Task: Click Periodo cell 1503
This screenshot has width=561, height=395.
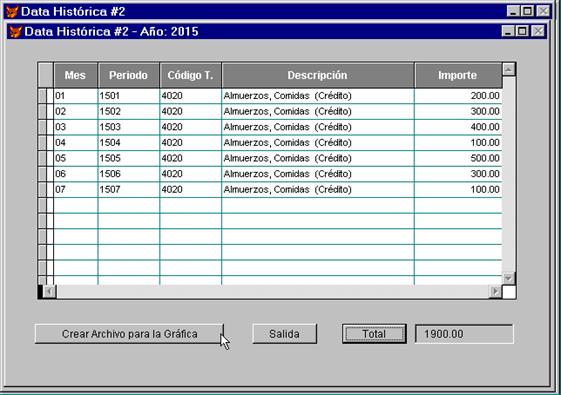Action: point(128,127)
